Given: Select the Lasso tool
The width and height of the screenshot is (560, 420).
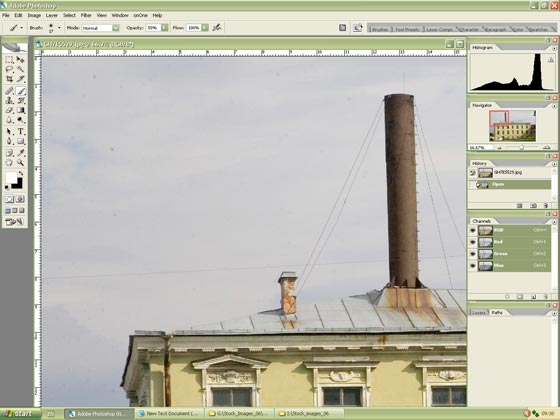Looking at the screenshot, I should click(10, 70).
